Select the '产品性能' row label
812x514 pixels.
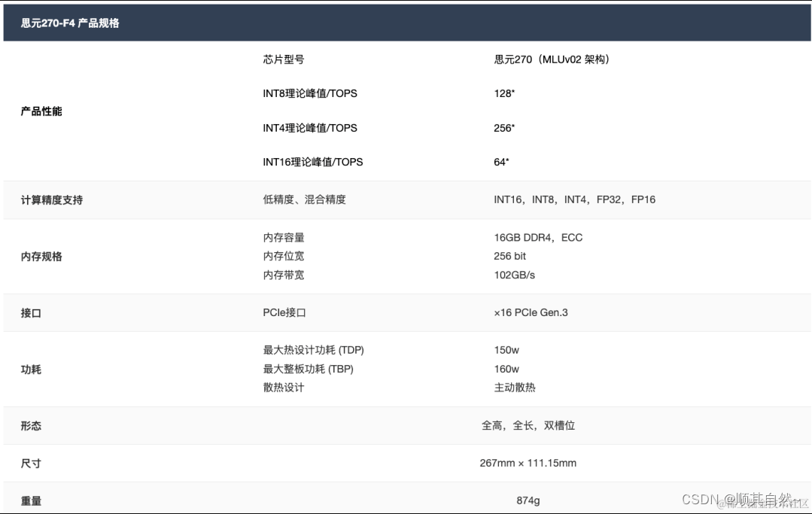pos(41,111)
